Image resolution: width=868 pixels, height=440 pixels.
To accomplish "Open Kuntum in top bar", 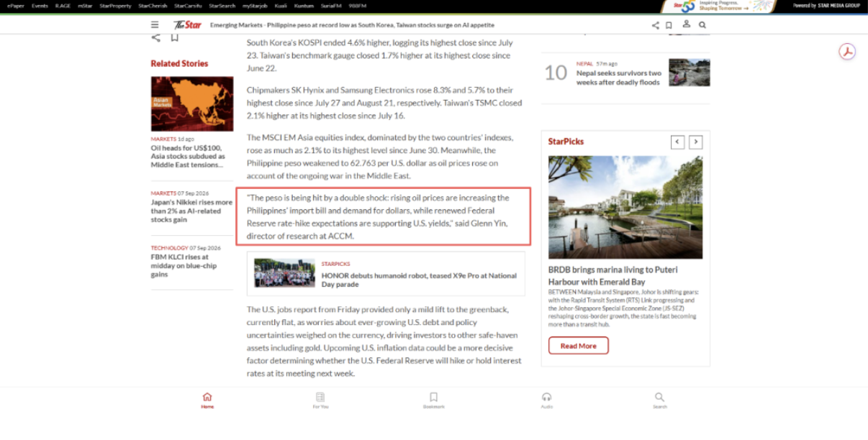I will coord(304,6).
